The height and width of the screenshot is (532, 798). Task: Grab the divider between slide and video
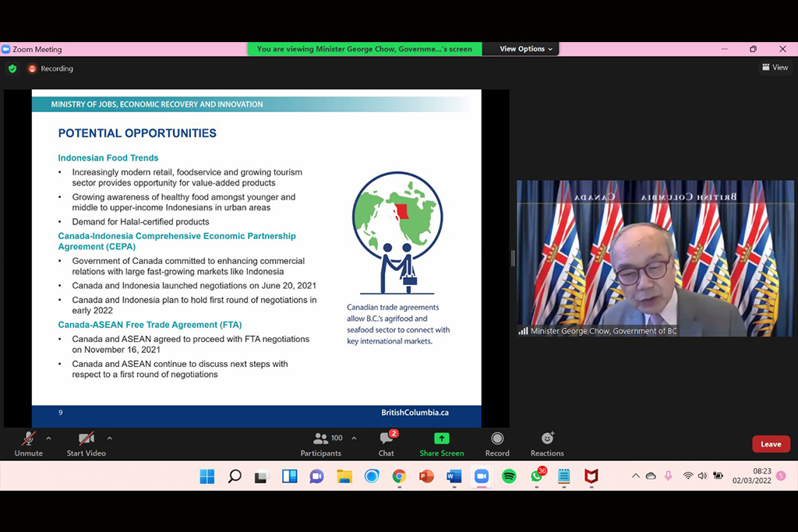[513, 259]
